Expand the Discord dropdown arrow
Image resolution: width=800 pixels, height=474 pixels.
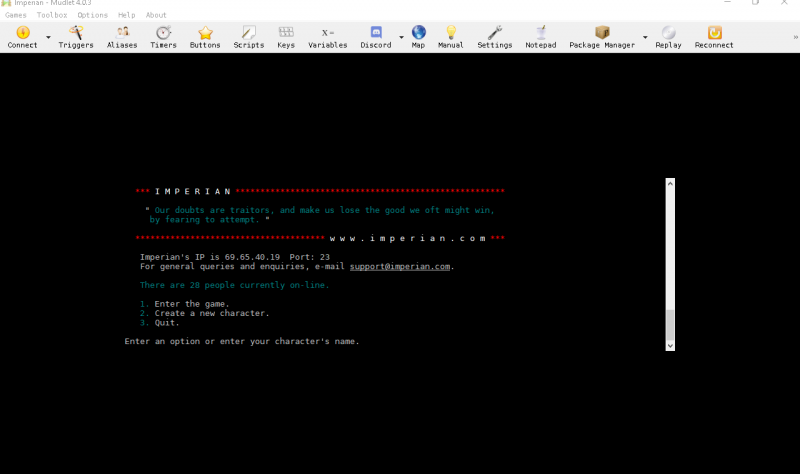(402, 37)
